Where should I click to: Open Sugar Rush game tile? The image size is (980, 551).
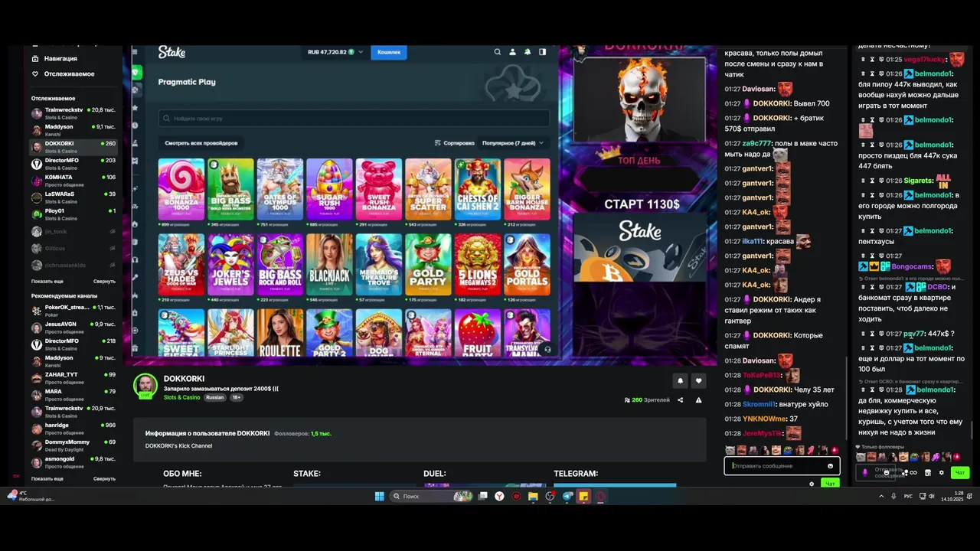329,189
